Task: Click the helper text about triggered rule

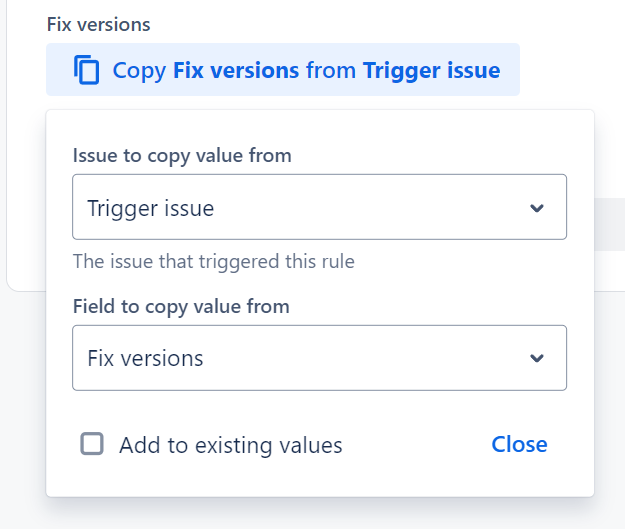Action: (214, 262)
